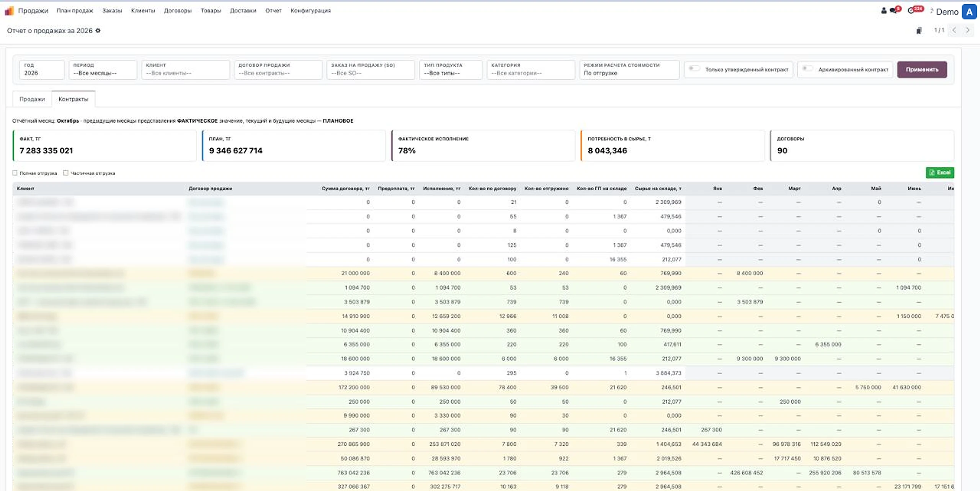Open the Договор продажи filter dropdown
The width and height of the screenshot is (980, 491).
click(278, 70)
